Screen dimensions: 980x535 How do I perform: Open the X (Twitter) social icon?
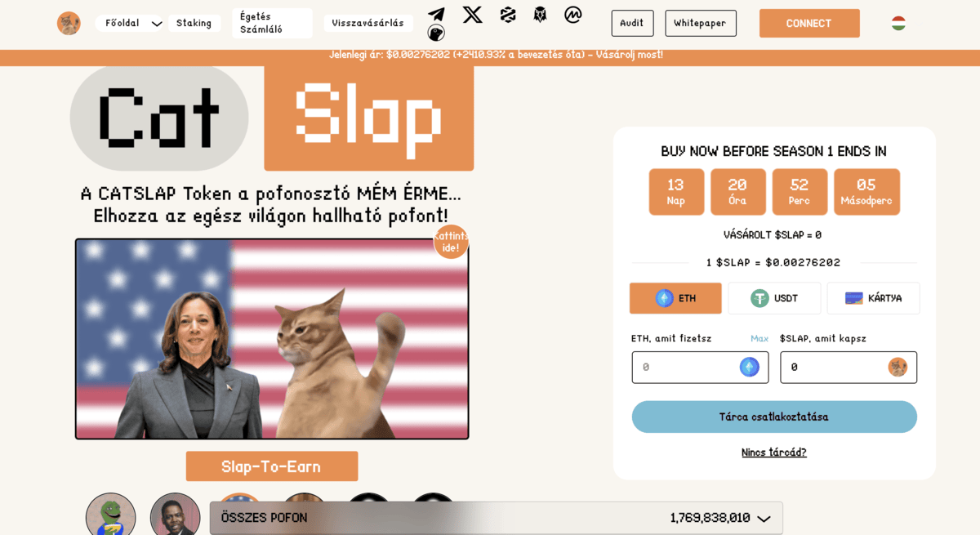coord(472,15)
